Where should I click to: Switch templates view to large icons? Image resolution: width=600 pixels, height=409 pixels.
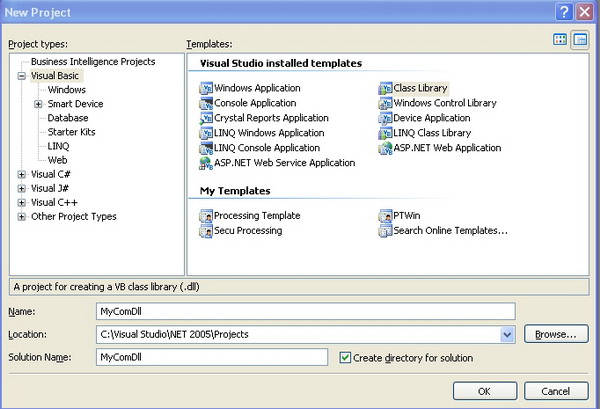pos(560,39)
